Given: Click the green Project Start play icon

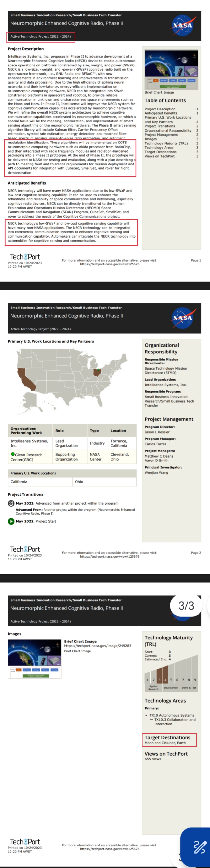Looking at the screenshot, I should coord(11,521).
